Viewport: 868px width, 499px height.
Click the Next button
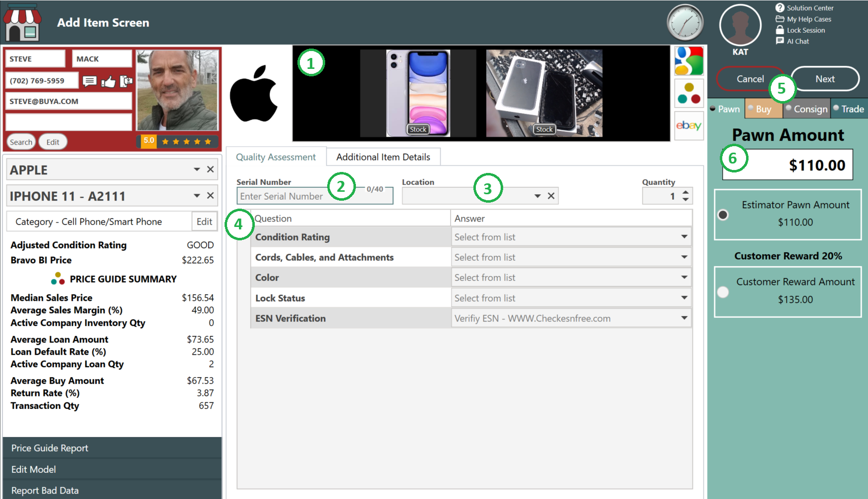point(825,79)
